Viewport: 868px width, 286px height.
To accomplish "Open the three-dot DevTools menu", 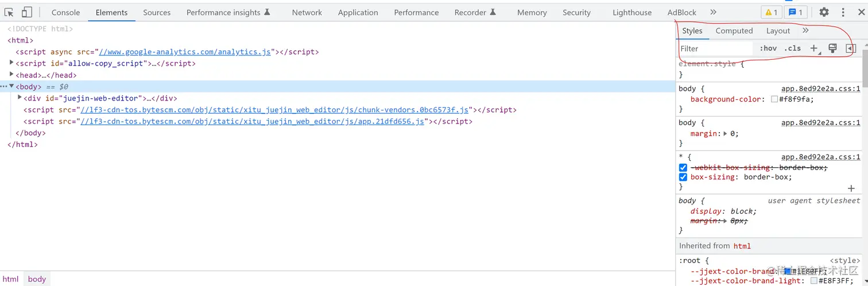I will click(x=843, y=12).
